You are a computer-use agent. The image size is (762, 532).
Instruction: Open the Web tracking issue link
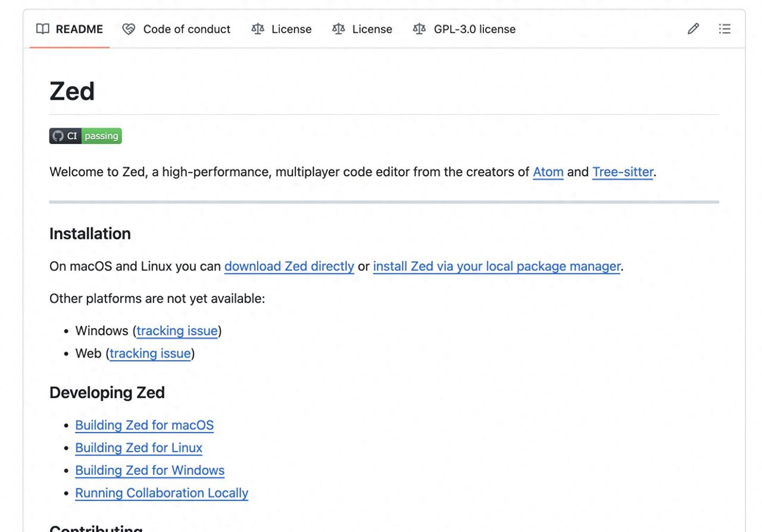(150, 353)
